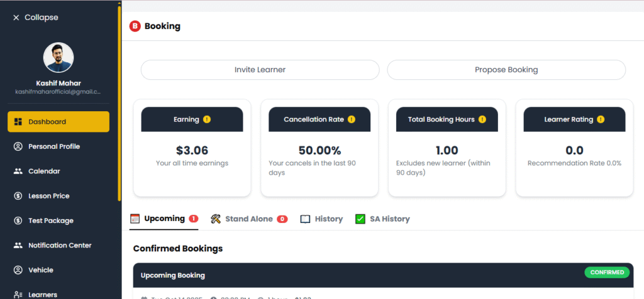
Task: Switch to the Upcoming tab
Action: pyautogui.click(x=164, y=219)
